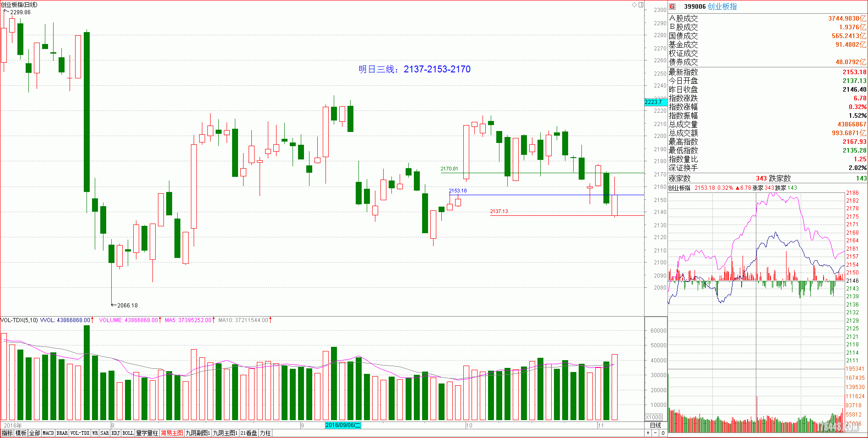The width and height of the screenshot is (868, 438).
Task: Click the 今日开盘 row
Action: pyautogui.click(x=767, y=81)
